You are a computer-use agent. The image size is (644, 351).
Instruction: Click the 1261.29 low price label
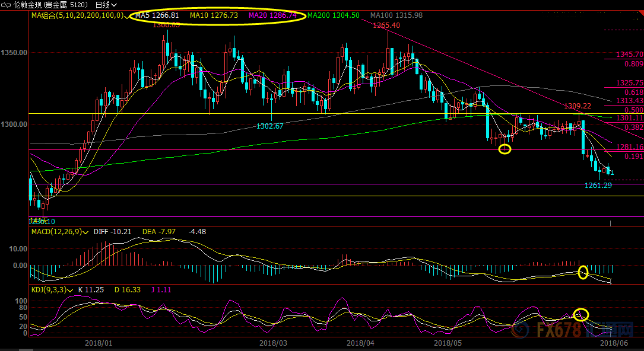pyautogui.click(x=598, y=186)
